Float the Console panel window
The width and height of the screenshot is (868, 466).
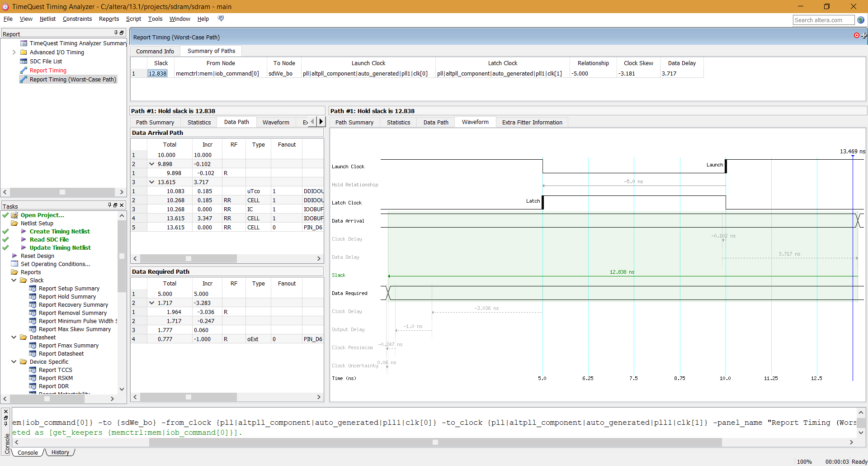pos(6,418)
